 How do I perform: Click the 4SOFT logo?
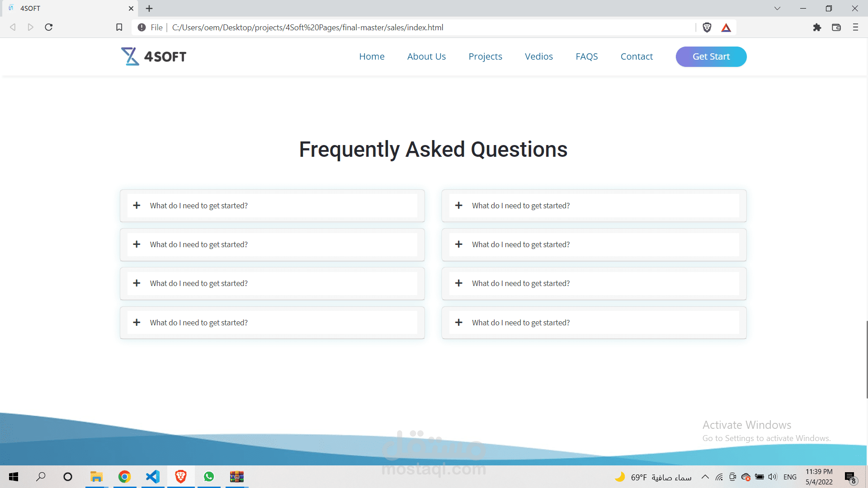(x=154, y=56)
